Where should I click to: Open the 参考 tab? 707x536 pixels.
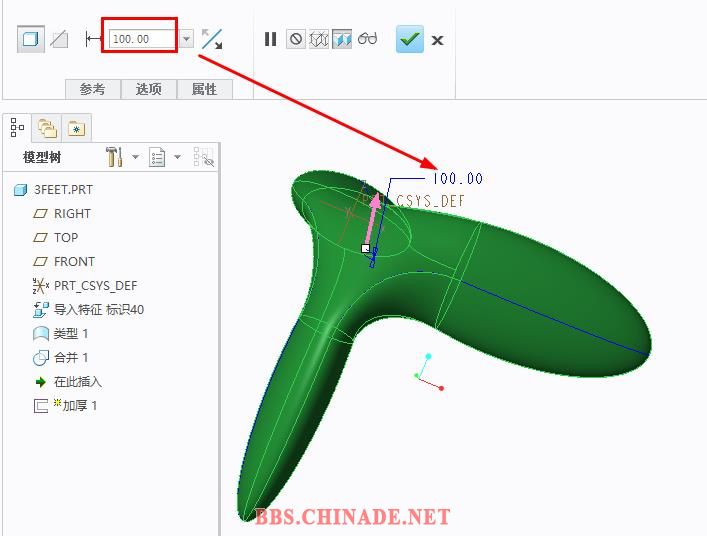point(93,89)
